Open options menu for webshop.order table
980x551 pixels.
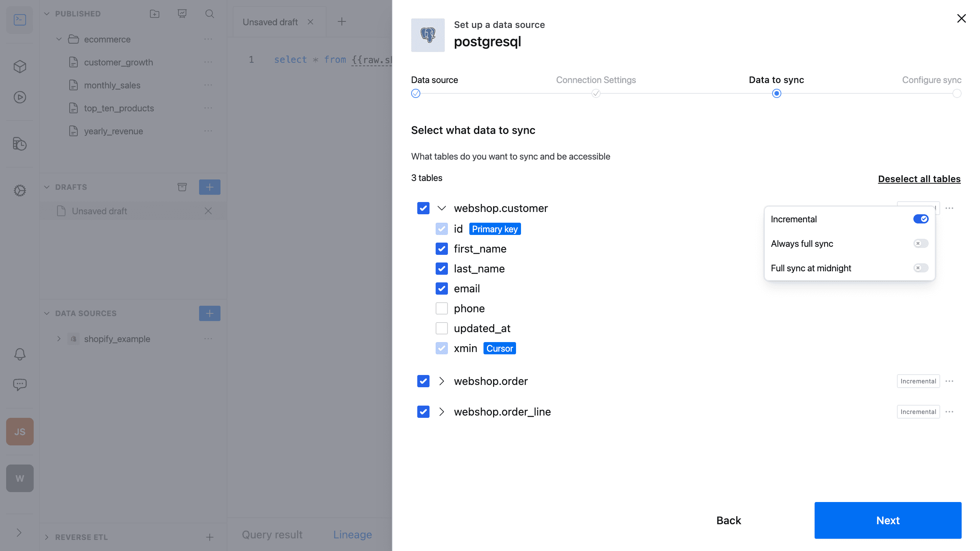coord(950,381)
